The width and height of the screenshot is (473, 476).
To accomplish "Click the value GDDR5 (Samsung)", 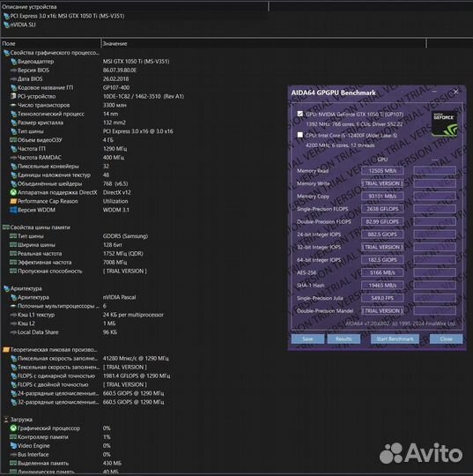I will click(125, 236).
